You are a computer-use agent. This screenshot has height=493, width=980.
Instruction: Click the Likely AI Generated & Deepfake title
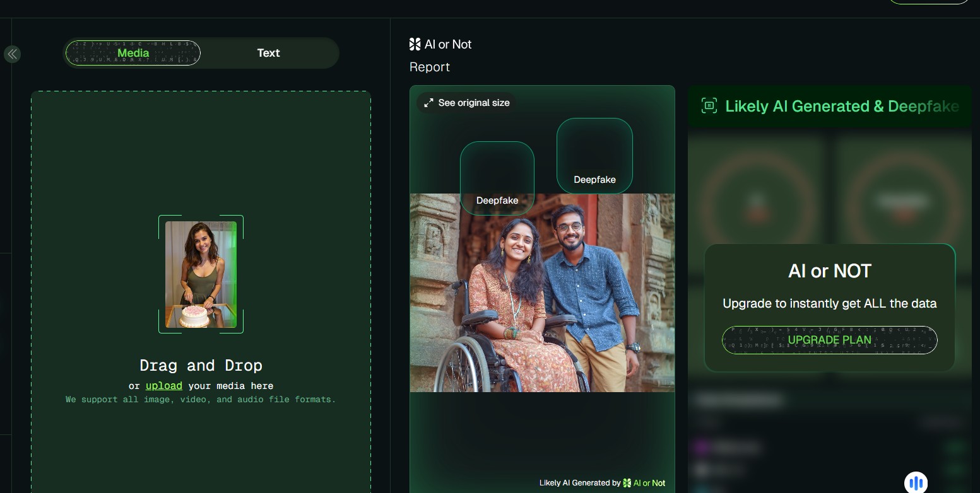tap(842, 106)
